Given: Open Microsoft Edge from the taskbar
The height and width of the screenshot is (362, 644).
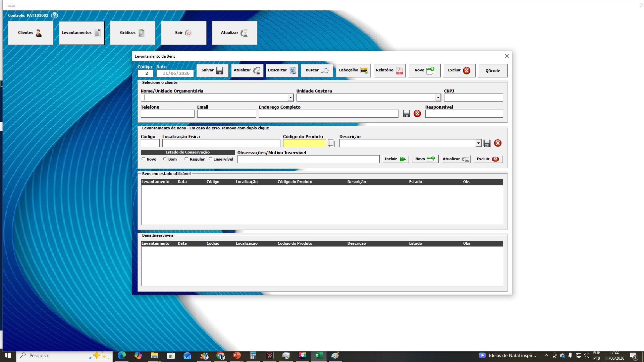Looking at the screenshot, I should click(122, 356).
